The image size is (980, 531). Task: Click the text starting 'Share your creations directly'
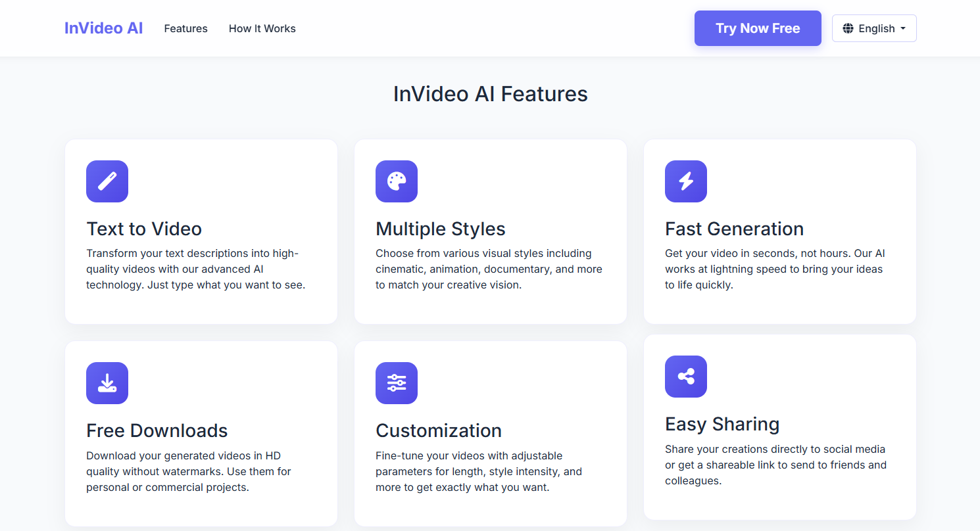(x=776, y=465)
